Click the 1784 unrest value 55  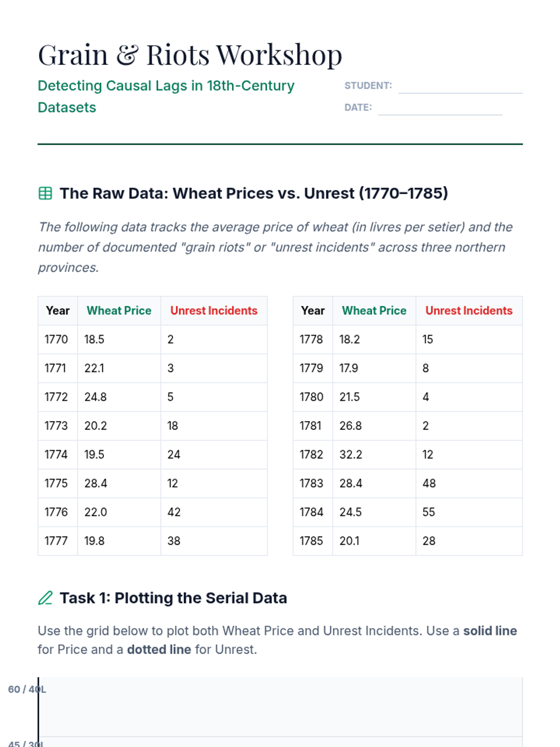click(x=429, y=512)
